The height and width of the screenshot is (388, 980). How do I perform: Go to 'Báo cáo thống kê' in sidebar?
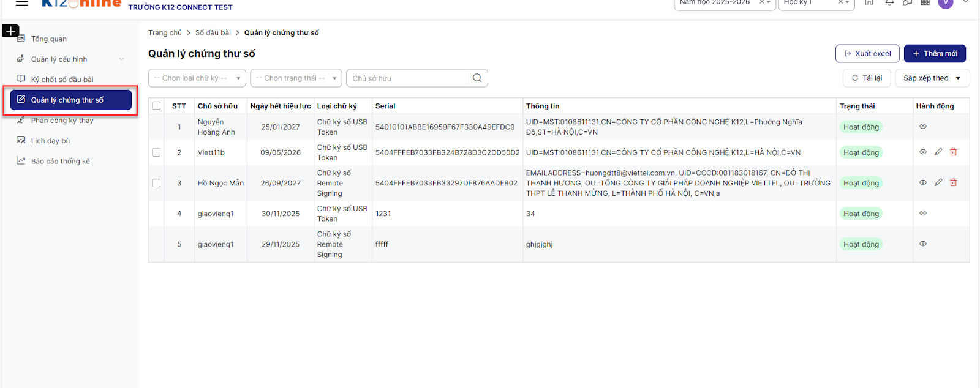(x=60, y=162)
